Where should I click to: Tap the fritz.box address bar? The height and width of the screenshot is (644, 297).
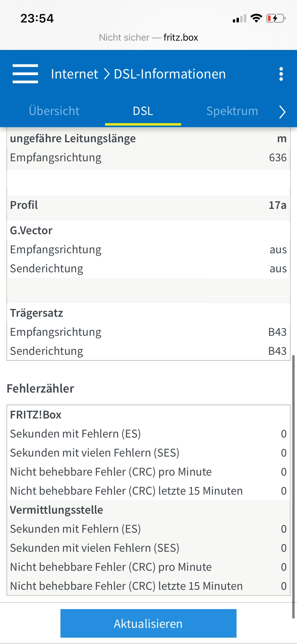148,38
